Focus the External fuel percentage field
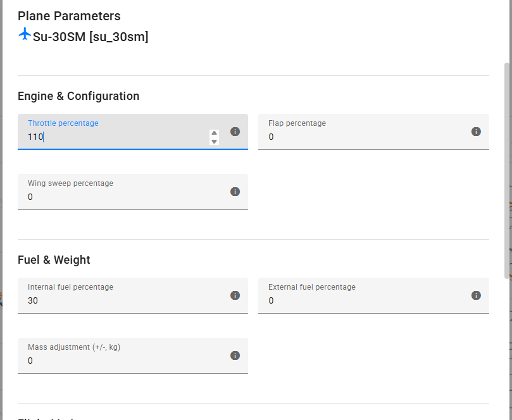Image resolution: width=512 pixels, height=420 pixels. point(367,300)
